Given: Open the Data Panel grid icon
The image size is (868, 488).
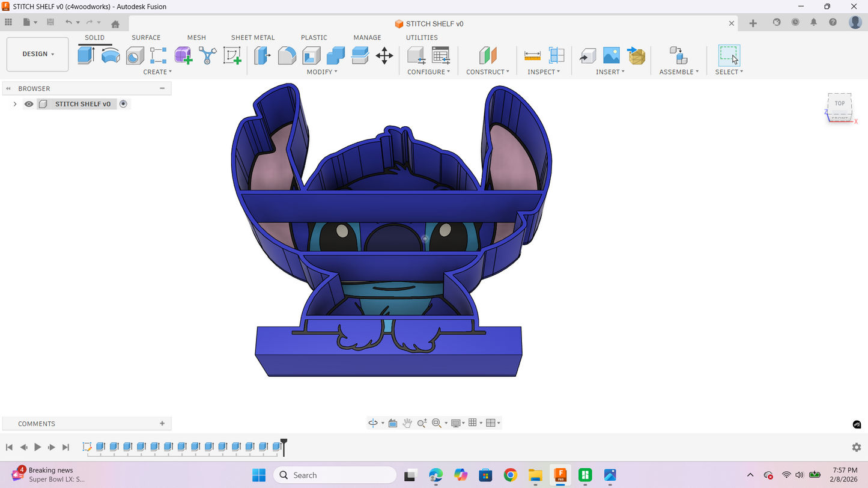Looking at the screenshot, I should coord(8,22).
